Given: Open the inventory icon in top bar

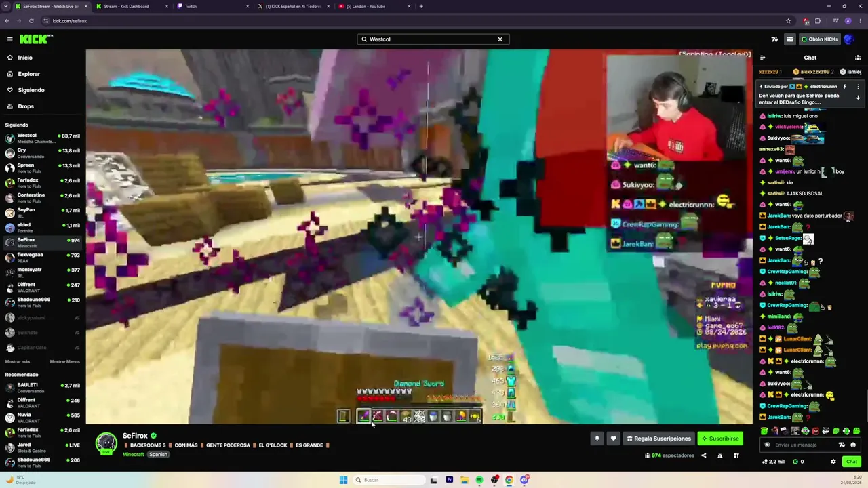Looking at the screenshot, I should (x=789, y=39).
